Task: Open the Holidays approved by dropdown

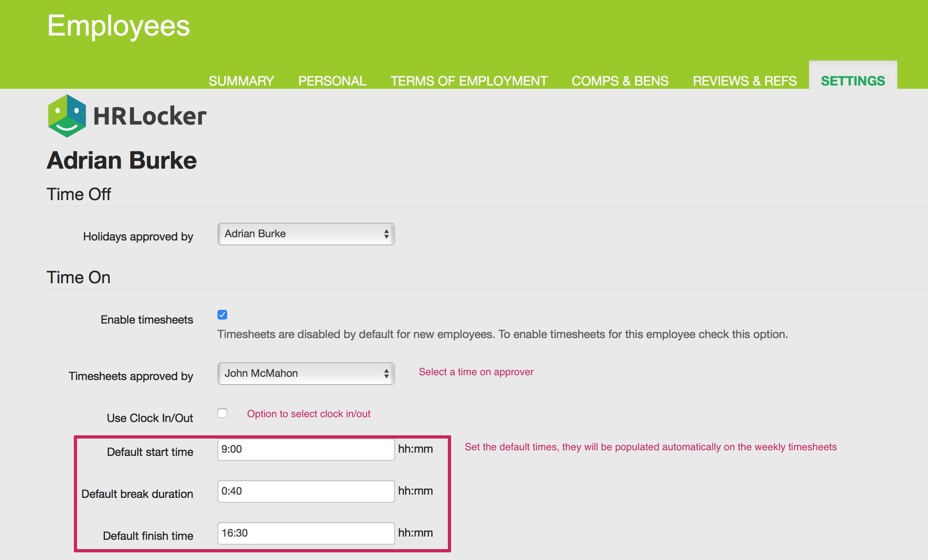Action: click(305, 234)
